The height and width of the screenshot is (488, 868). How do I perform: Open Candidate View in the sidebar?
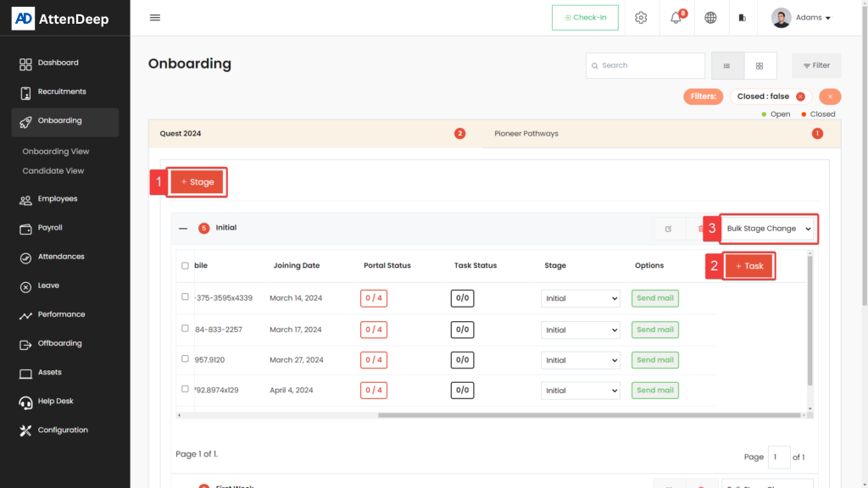tap(53, 171)
